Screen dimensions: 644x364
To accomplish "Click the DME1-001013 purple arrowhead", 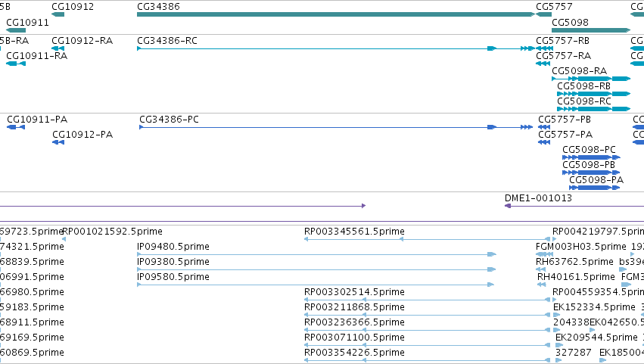I will (508, 206).
